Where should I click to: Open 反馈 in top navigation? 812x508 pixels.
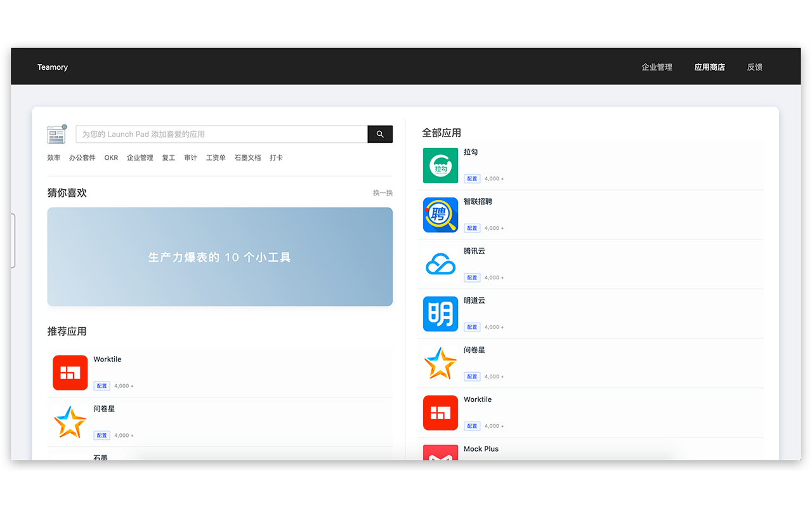[755, 67]
